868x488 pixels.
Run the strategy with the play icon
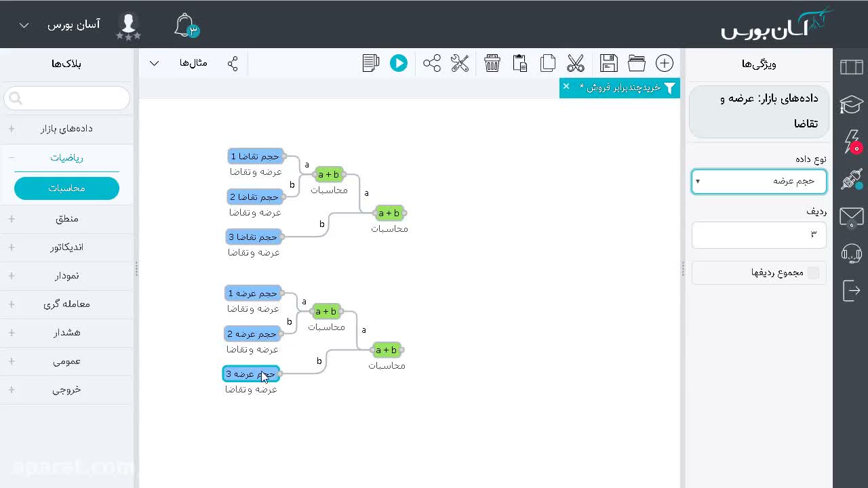tap(399, 63)
